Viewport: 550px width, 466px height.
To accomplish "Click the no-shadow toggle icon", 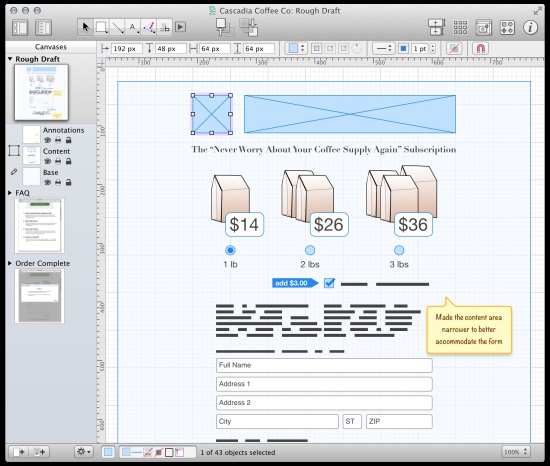I will pos(454,48).
